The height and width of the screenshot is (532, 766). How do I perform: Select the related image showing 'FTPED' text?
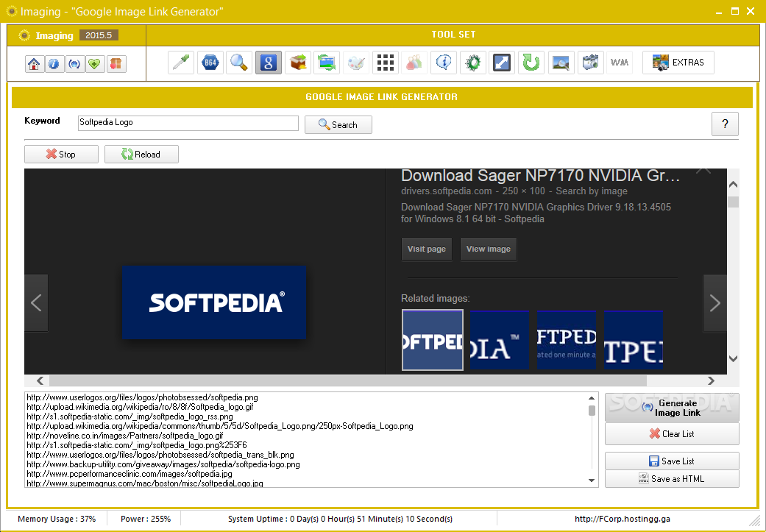click(566, 340)
